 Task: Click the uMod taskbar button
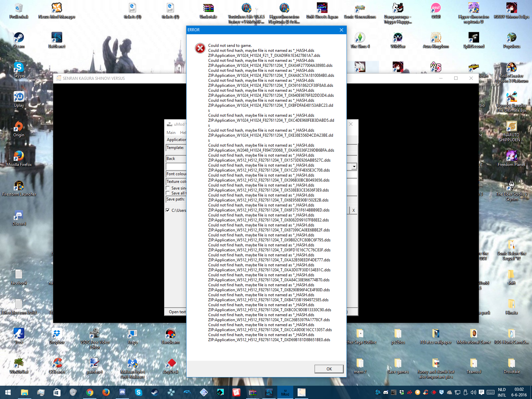[285, 392]
